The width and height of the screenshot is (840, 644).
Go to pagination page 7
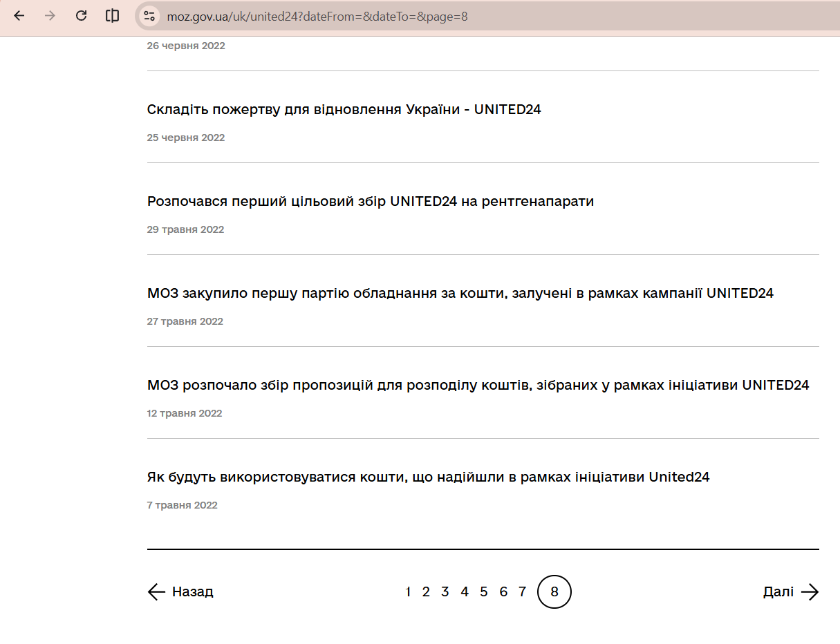522,592
